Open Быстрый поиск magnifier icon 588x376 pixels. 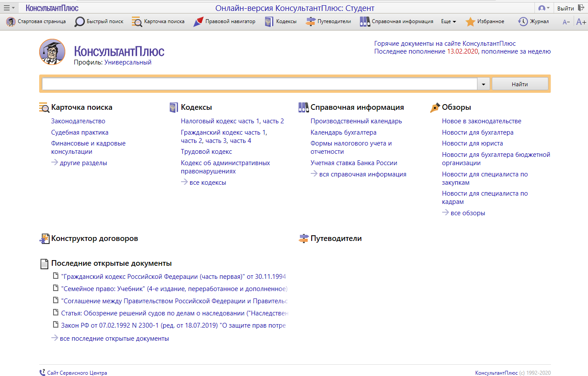(79, 21)
